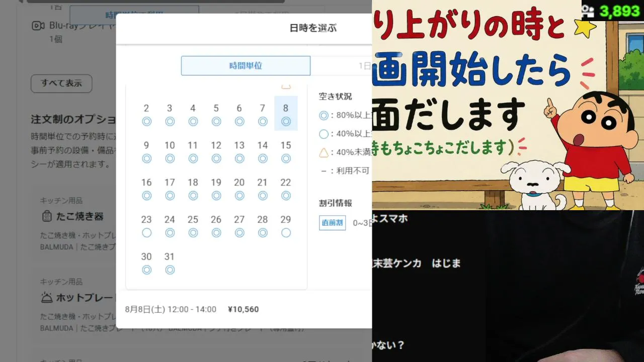This screenshot has width=644, height=362.
Task: Click the single-circle icon under date 23
Action: [x=146, y=233]
